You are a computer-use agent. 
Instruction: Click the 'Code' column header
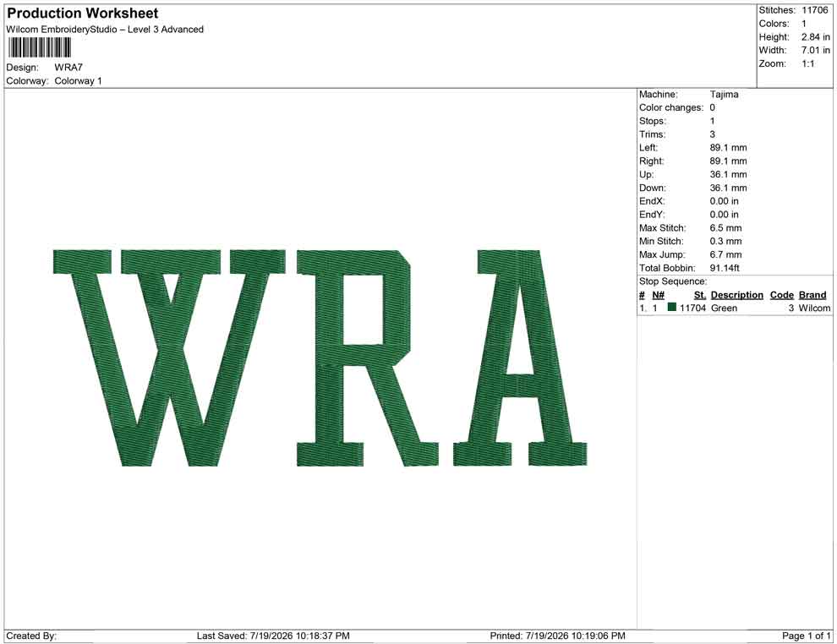pyautogui.click(x=782, y=295)
